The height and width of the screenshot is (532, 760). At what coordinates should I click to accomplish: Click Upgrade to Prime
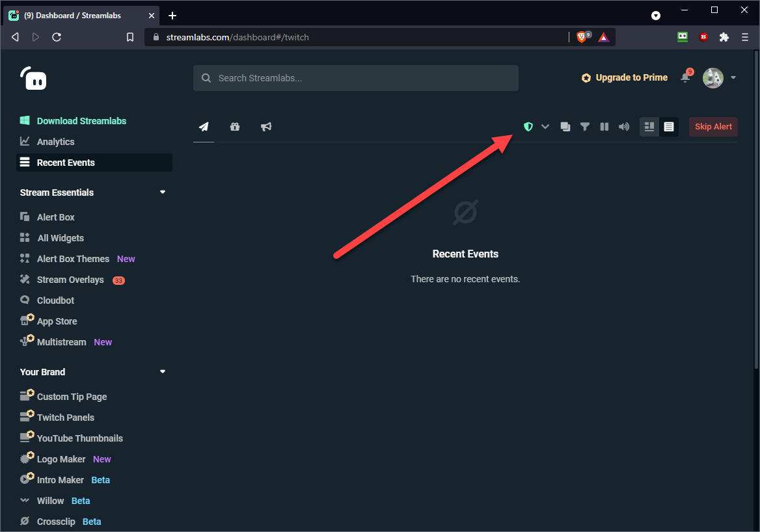point(625,77)
